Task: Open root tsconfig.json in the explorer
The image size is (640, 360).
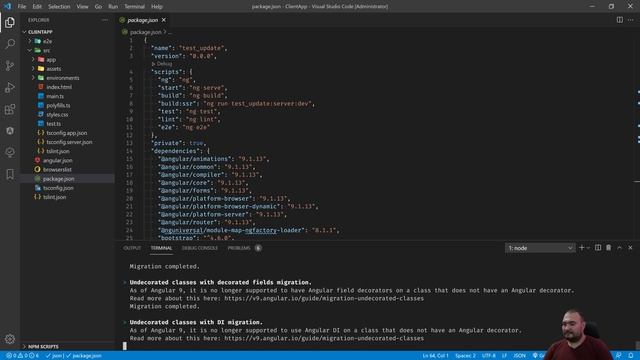Action: click(58, 188)
